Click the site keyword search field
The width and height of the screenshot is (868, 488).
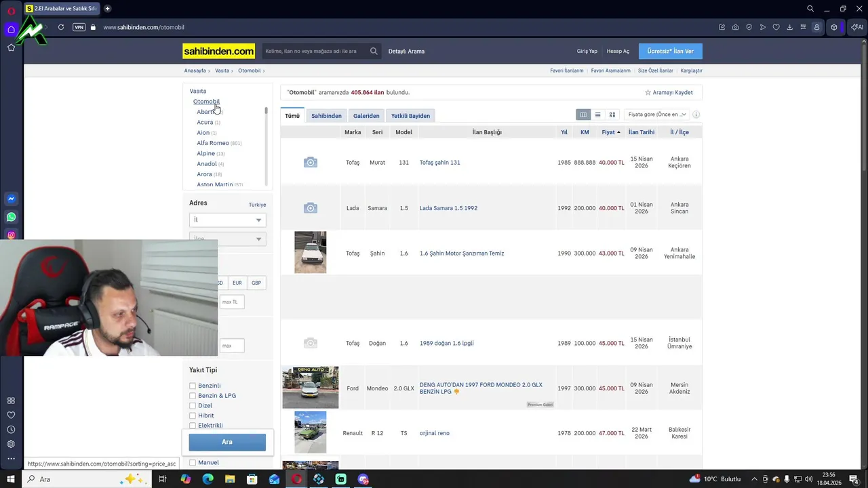[x=316, y=51]
